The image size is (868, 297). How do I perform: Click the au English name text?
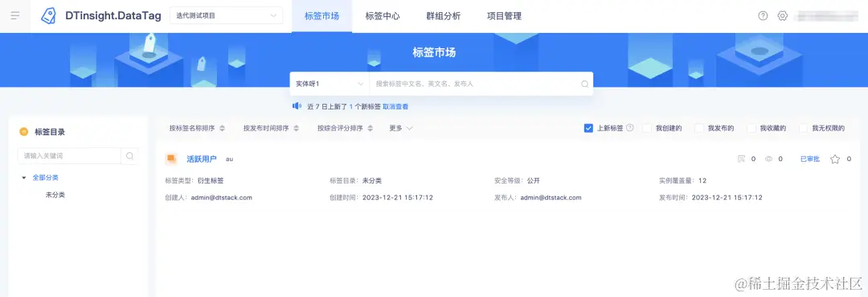pyautogui.click(x=229, y=159)
